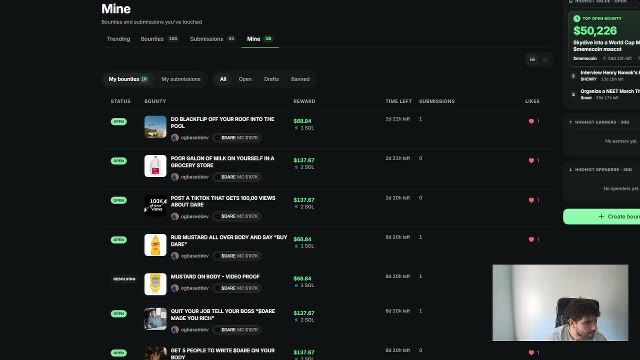This screenshot has height=360, width=640.
Task: Click the OPEN status badge on milk bounty
Action: click(119, 161)
